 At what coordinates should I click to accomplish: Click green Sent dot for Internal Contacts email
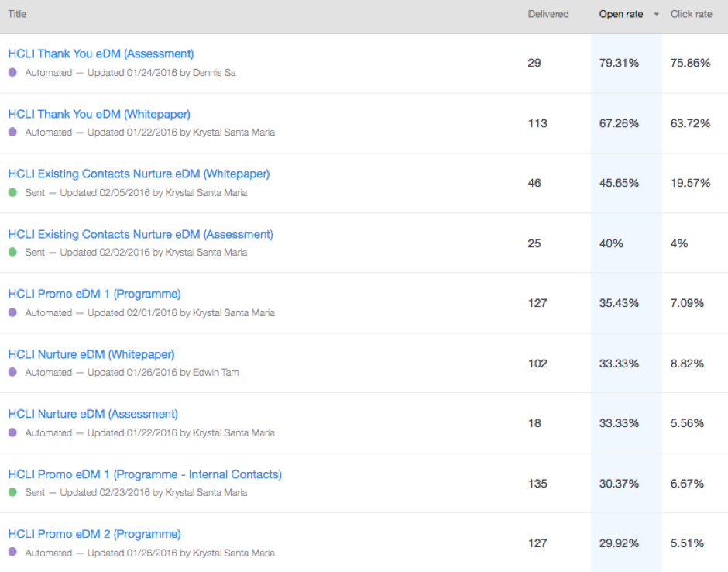coord(12,492)
